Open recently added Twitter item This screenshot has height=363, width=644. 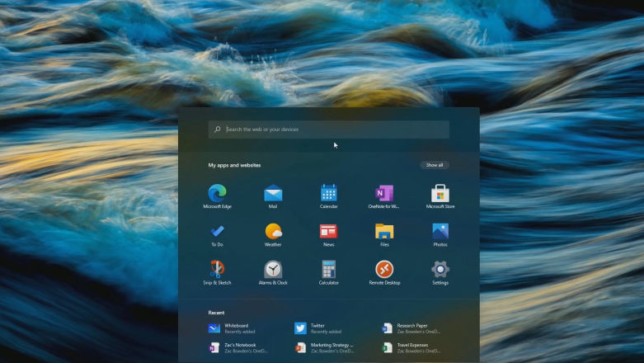(318, 328)
